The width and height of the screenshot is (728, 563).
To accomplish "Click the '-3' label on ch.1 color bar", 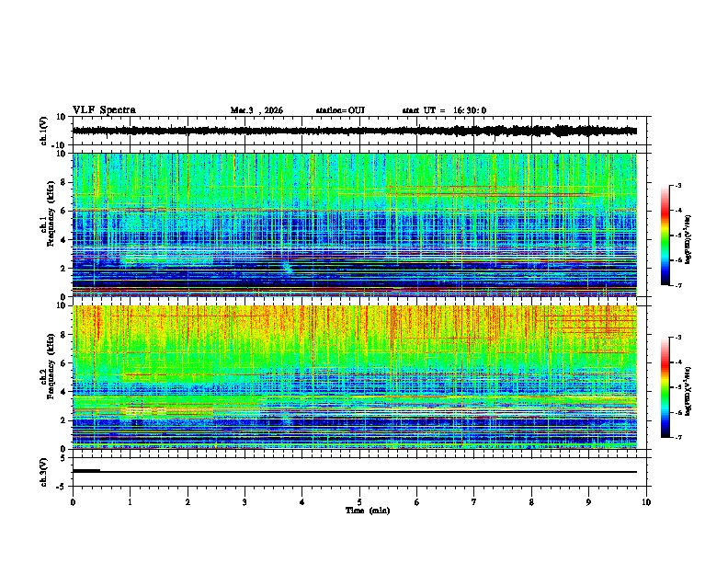I will point(678,185).
